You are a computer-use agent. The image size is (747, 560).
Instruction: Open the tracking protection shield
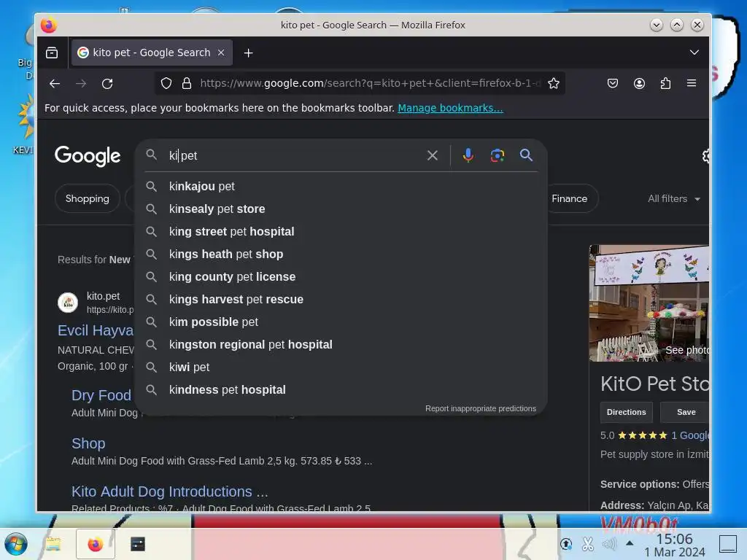(x=166, y=83)
